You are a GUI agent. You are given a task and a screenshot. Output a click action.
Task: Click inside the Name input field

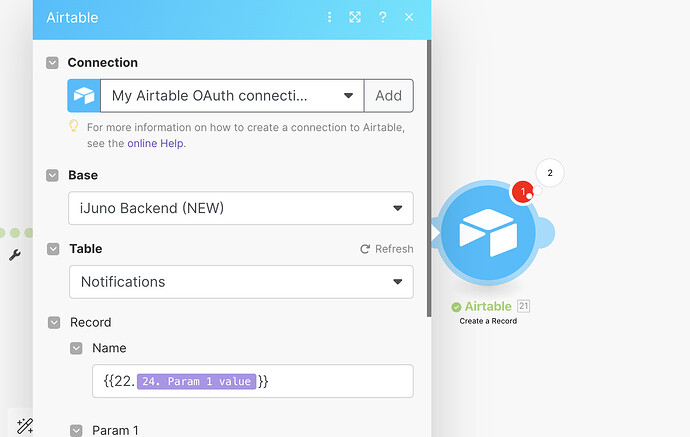point(253,381)
